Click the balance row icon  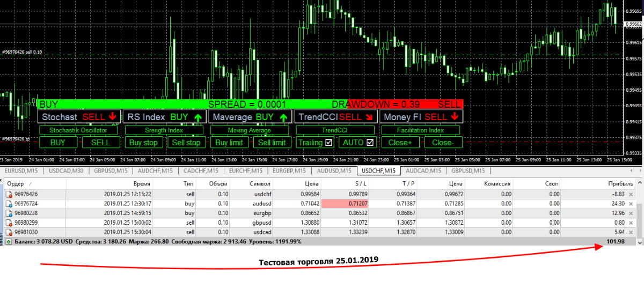click(x=9, y=242)
